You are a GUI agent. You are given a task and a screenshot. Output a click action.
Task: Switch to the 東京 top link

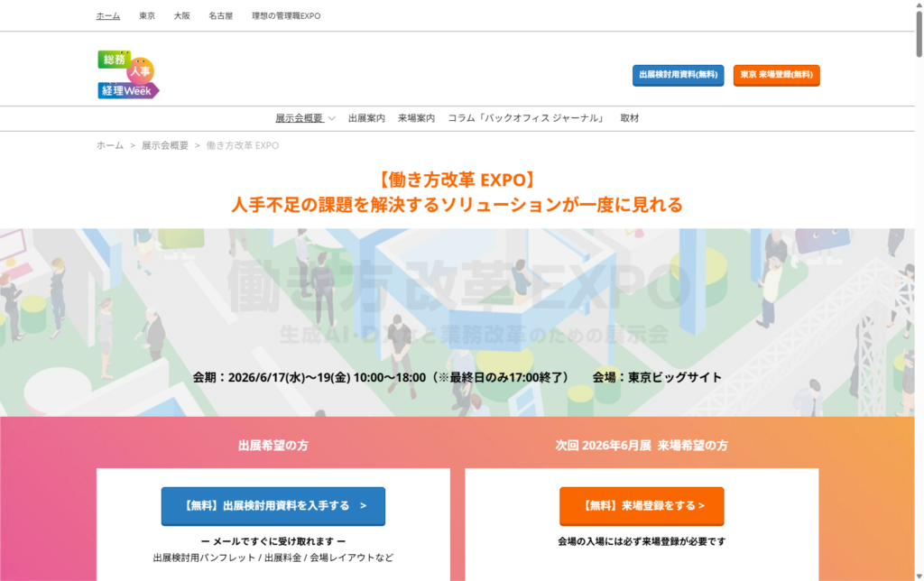click(x=147, y=16)
